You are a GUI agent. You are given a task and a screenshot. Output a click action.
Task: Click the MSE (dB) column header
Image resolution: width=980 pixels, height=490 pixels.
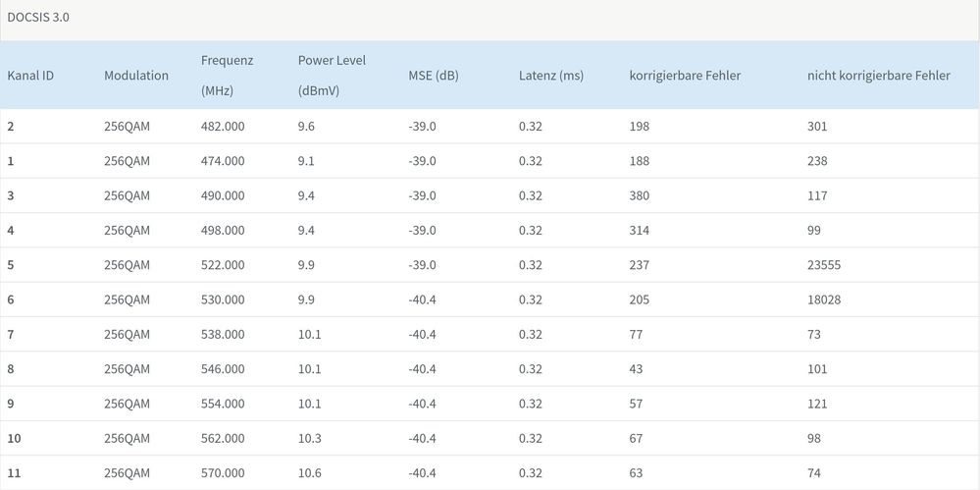tap(434, 76)
